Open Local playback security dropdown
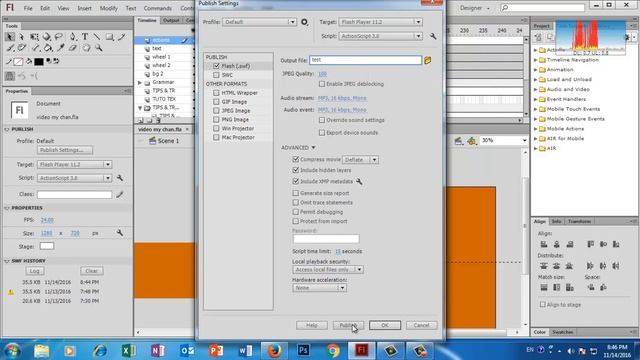The height and width of the screenshot is (360, 640). (328, 269)
